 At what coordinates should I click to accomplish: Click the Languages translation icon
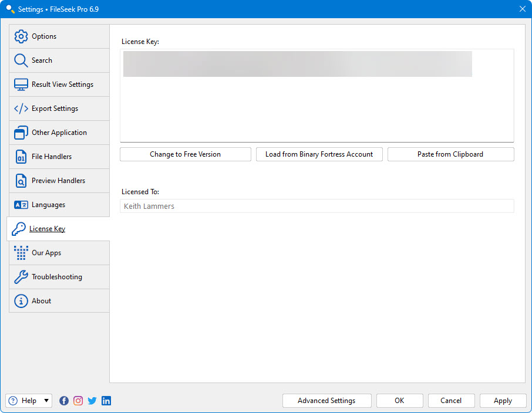click(21, 205)
